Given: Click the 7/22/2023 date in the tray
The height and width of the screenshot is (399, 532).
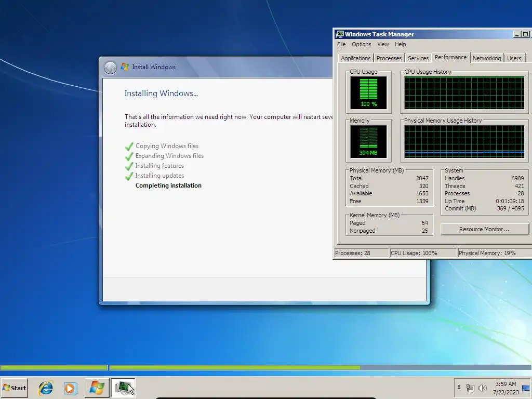Looking at the screenshot, I should [506, 392].
